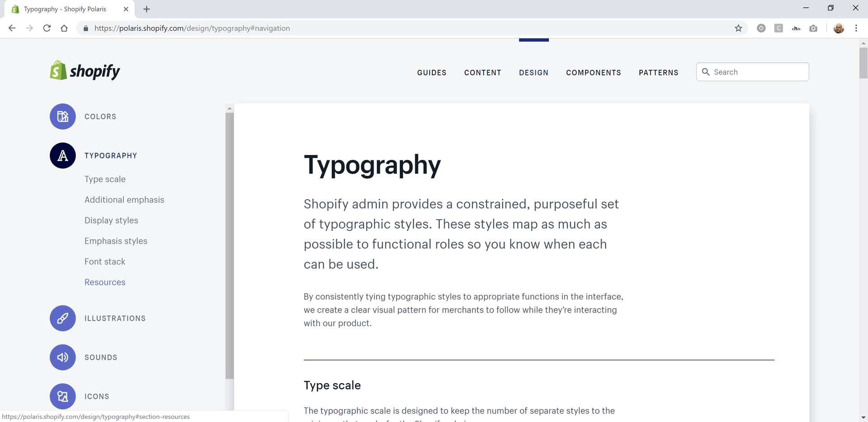Click the browser address bar URL
This screenshot has height=422, width=868.
pos(192,28)
